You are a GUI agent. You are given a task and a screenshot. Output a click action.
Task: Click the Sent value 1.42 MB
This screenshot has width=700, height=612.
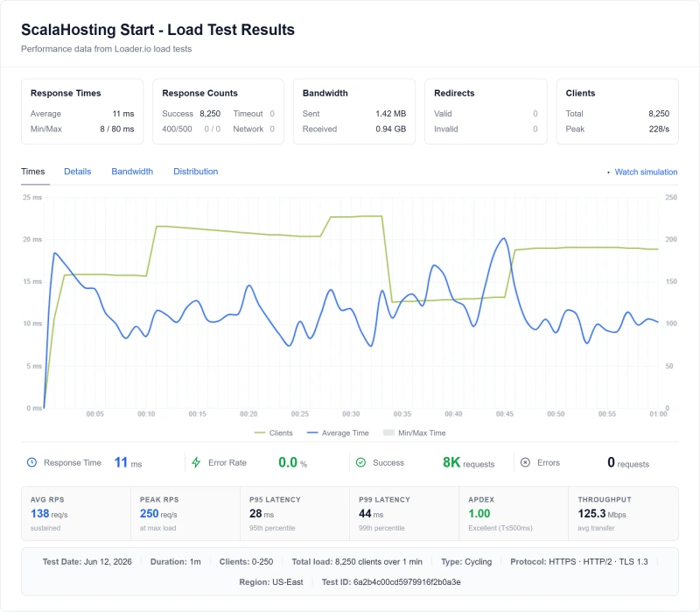click(x=390, y=114)
